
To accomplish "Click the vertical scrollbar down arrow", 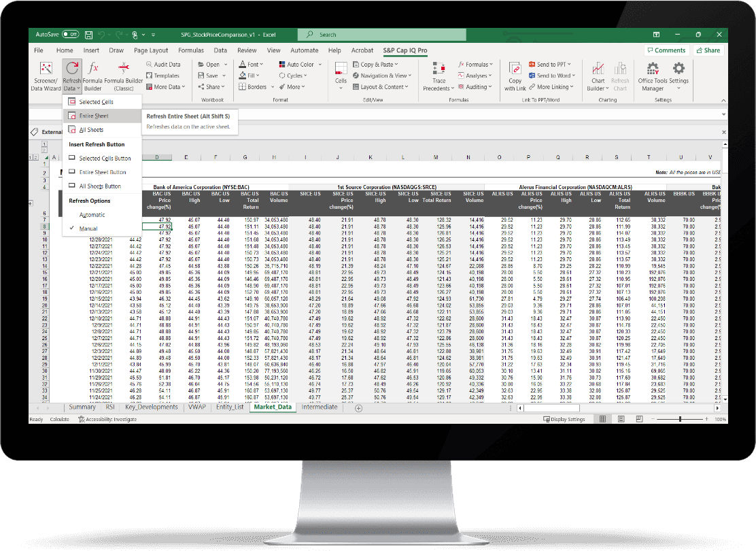I will pyautogui.click(x=725, y=399).
